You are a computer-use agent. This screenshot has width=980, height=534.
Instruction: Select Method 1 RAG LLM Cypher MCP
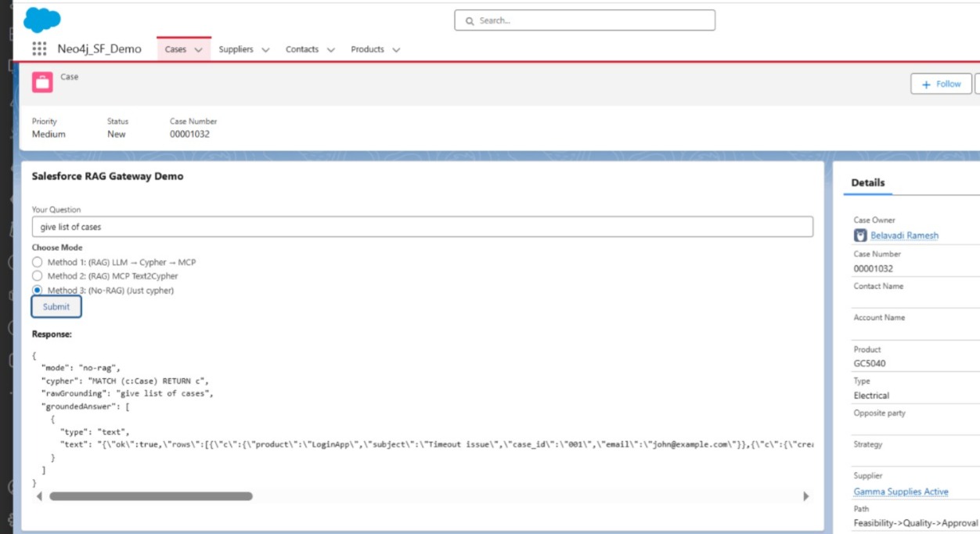coord(37,262)
